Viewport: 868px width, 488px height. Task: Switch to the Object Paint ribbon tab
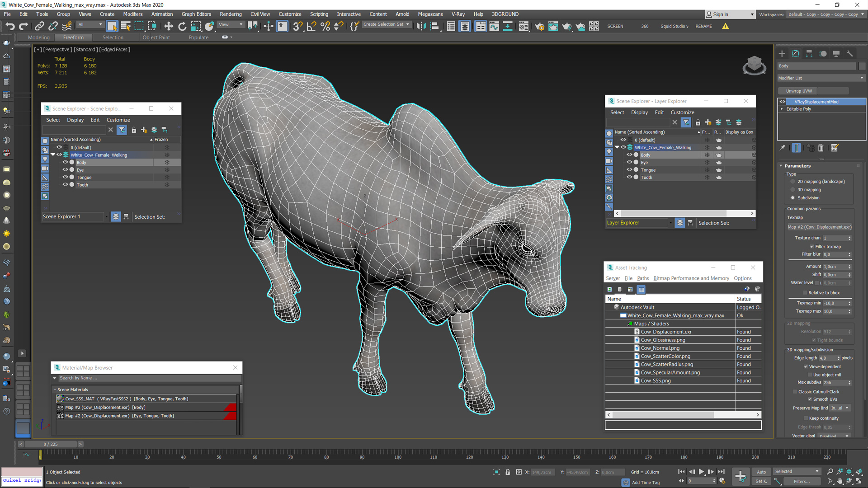point(156,38)
